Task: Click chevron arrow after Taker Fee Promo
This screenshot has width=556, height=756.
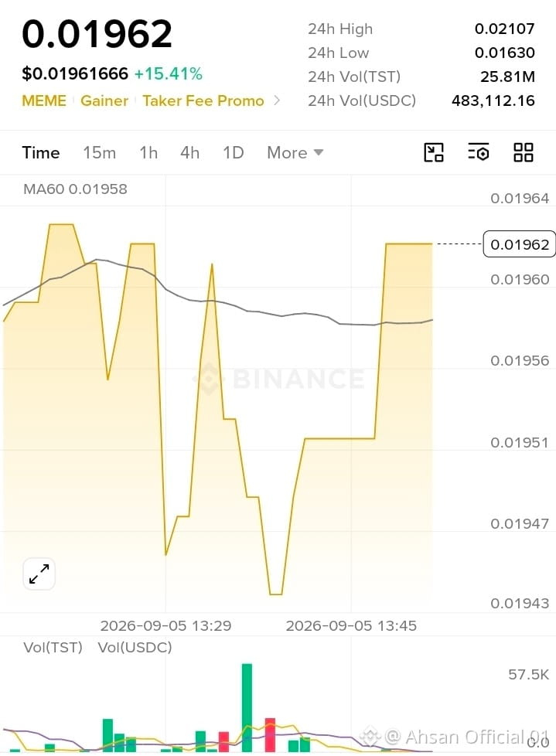Action: coord(277,100)
